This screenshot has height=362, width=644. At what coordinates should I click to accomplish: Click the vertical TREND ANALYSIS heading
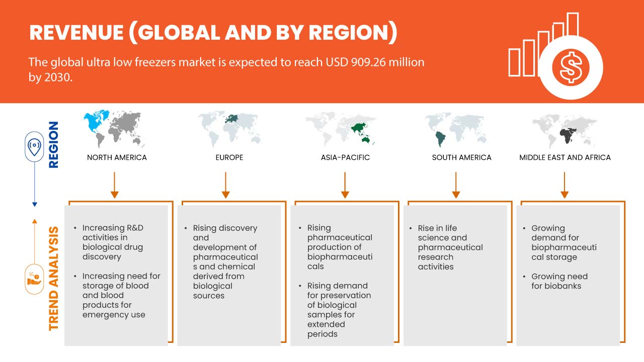tap(53, 278)
